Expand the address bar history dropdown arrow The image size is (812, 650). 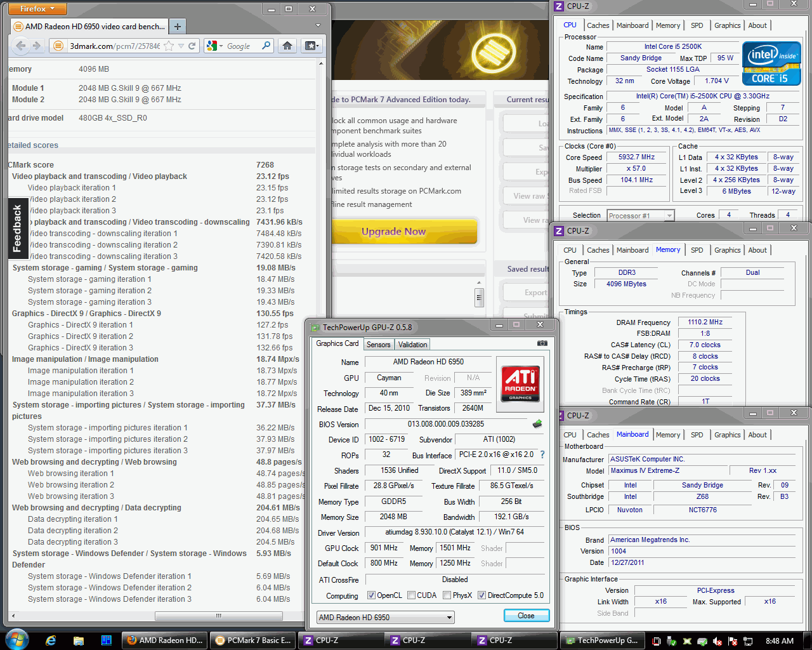(x=181, y=46)
